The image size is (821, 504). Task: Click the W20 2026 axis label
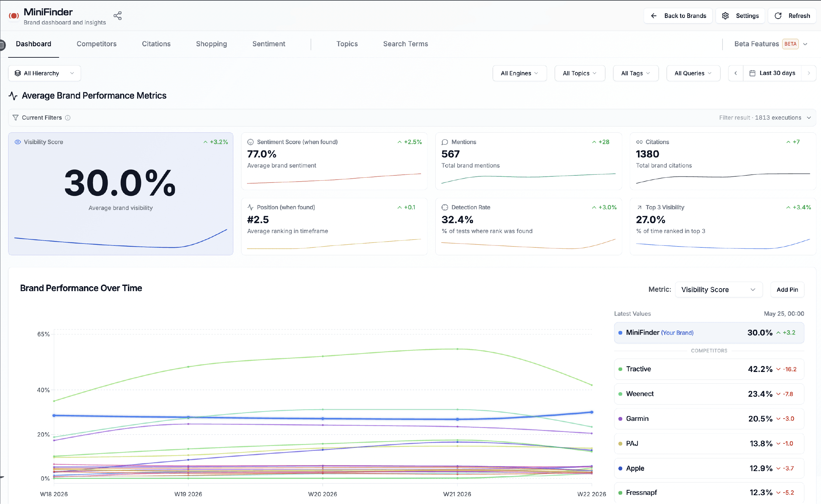click(322, 494)
